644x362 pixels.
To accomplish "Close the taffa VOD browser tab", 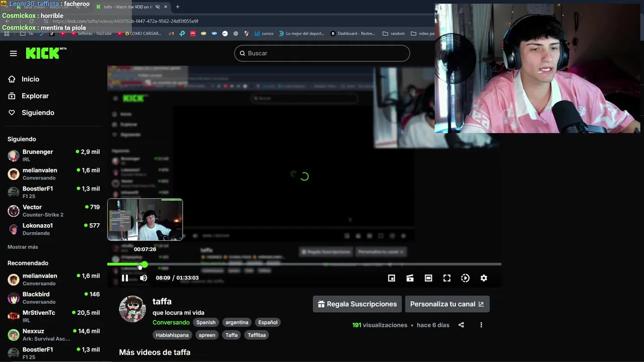I will pos(166,7).
